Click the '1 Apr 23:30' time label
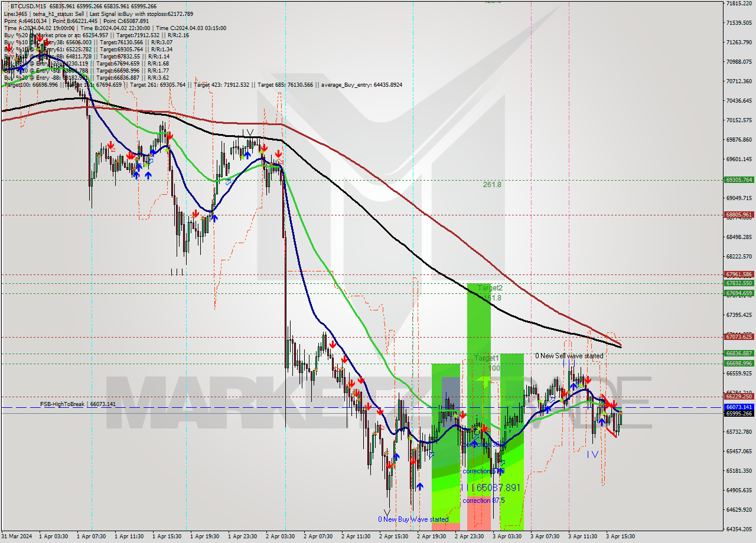 [243, 537]
